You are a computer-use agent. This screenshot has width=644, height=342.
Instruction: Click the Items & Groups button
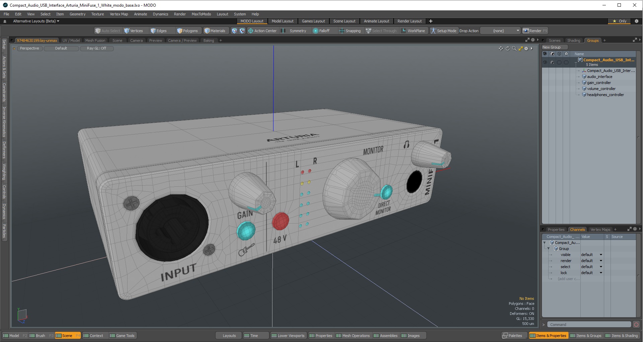[585, 336]
